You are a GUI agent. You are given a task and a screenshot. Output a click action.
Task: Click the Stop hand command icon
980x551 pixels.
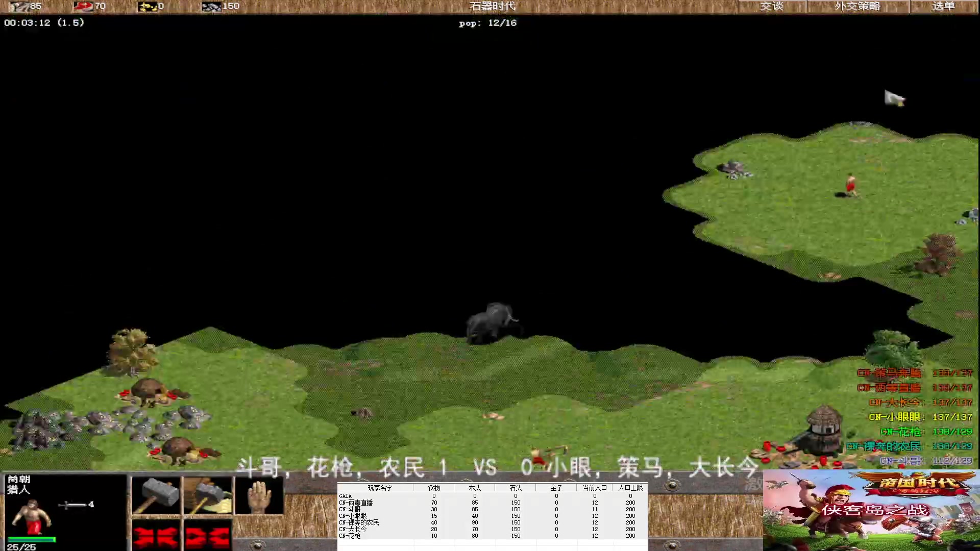click(259, 495)
